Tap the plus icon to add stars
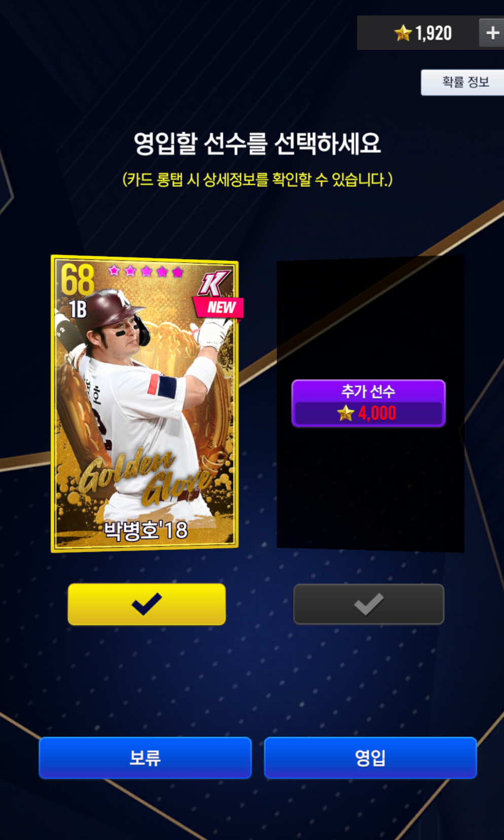This screenshot has width=504, height=840. [492, 33]
